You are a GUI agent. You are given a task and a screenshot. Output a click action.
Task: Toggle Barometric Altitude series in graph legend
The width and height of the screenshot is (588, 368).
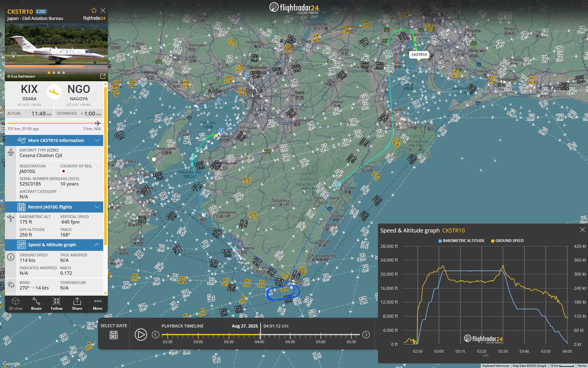click(x=461, y=241)
